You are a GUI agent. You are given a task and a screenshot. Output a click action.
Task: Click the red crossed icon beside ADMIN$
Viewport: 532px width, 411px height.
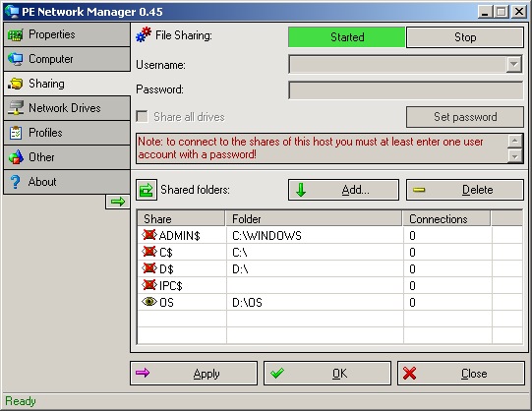point(148,235)
